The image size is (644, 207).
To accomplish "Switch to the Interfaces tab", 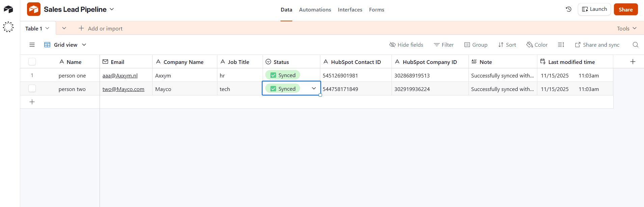I will click(350, 10).
